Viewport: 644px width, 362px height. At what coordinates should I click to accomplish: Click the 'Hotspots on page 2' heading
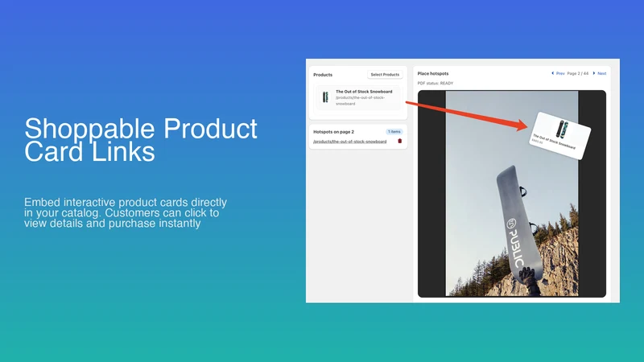coord(333,132)
